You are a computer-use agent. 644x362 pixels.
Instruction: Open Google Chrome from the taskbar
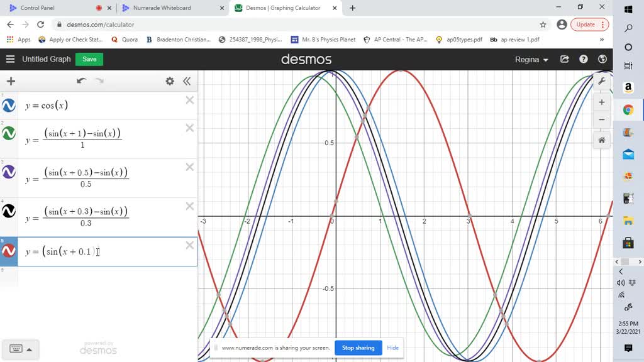[628, 109]
